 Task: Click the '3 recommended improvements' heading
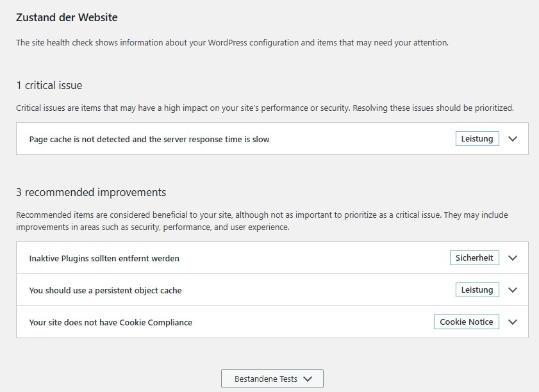[91, 192]
